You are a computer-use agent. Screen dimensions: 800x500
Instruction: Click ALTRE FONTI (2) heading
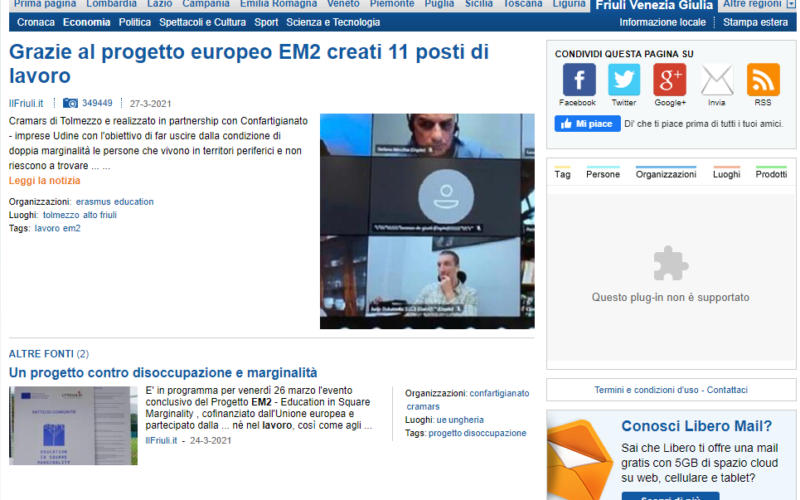[48, 354]
